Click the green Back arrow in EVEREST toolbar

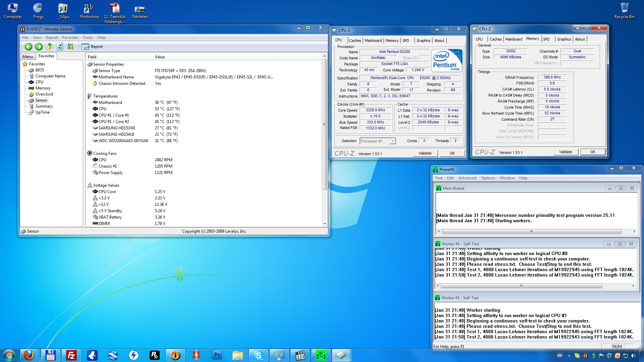click(29, 47)
